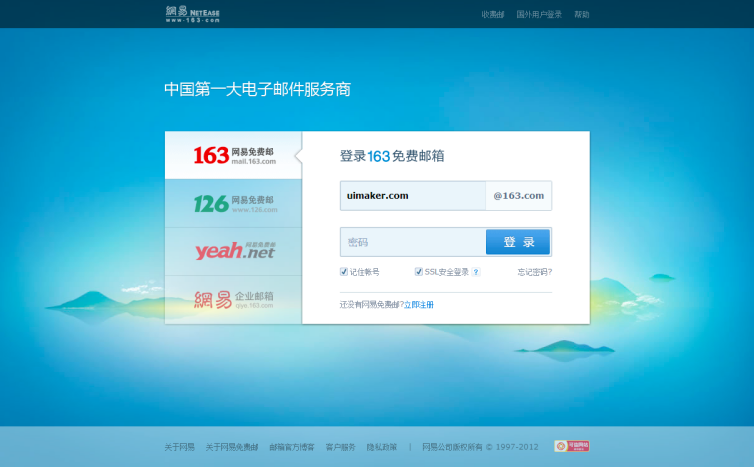Open the 邮箱官方博客 footer link
The height and width of the screenshot is (467, 755).
click(x=292, y=447)
